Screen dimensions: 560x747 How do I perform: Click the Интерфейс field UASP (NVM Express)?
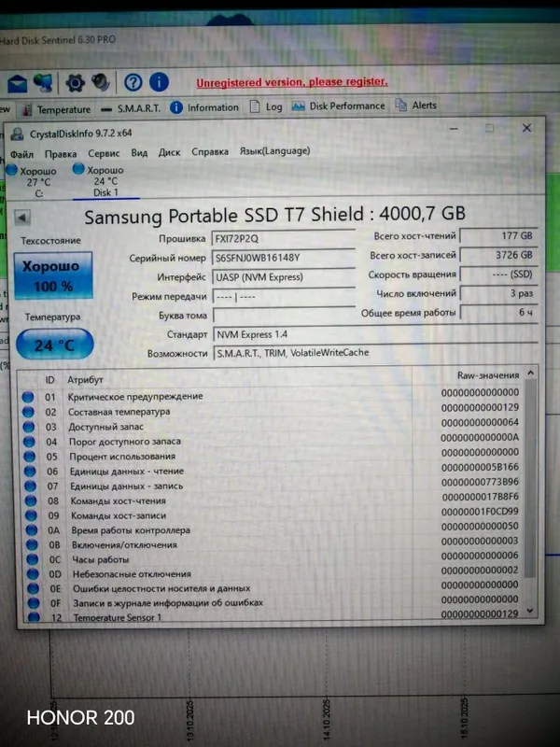pyautogui.click(x=284, y=276)
